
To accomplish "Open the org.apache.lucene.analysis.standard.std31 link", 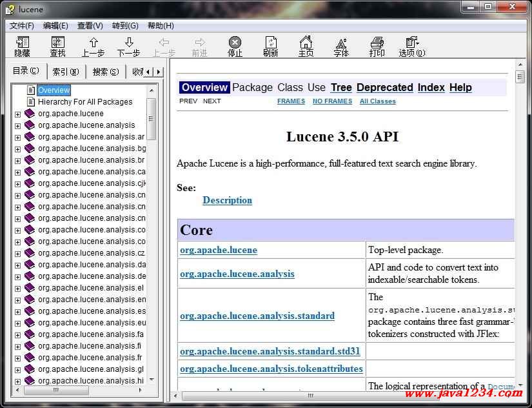I will click(270, 351).
